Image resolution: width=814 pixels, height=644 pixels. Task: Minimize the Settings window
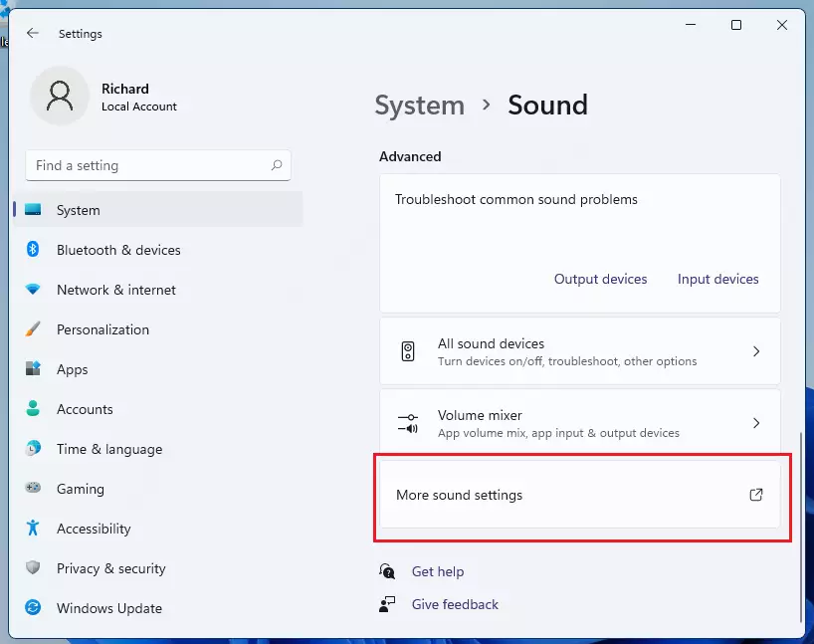coord(691,25)
